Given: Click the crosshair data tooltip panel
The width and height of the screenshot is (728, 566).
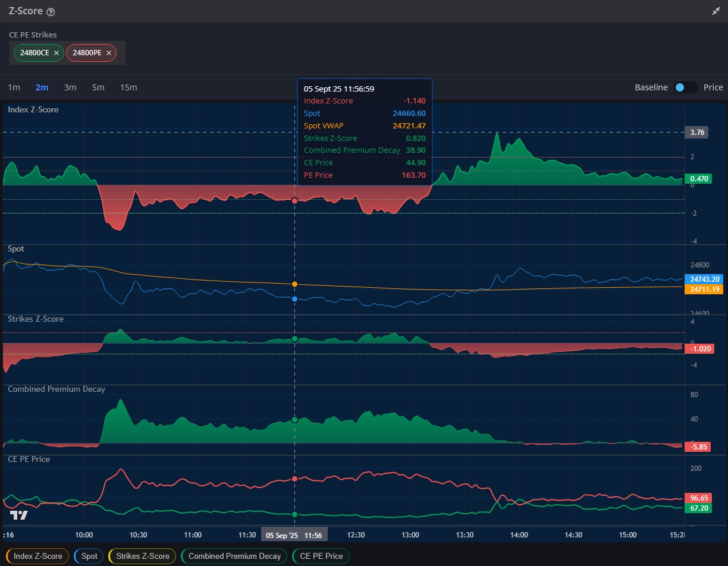Looking at the screenshot, I should (365, 131).
